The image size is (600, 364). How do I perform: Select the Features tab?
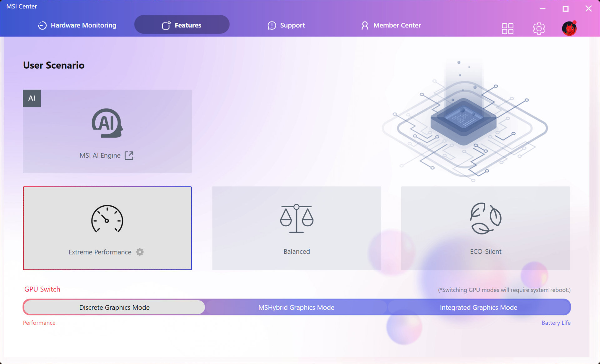point(182,25)
